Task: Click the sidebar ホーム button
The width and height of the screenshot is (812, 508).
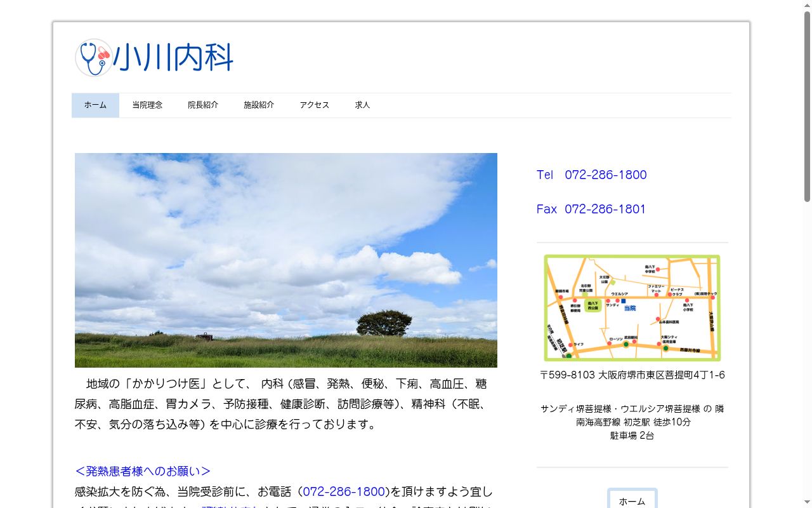Action: pyautogui.click(x=632, y=500)
